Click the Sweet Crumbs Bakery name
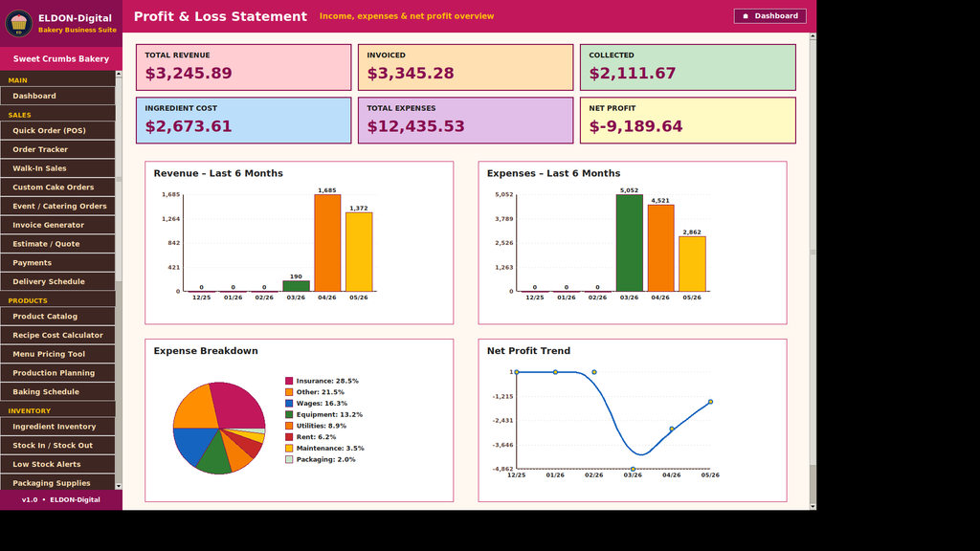The width and height of the screenshot is (980, 551). point(61,58)
